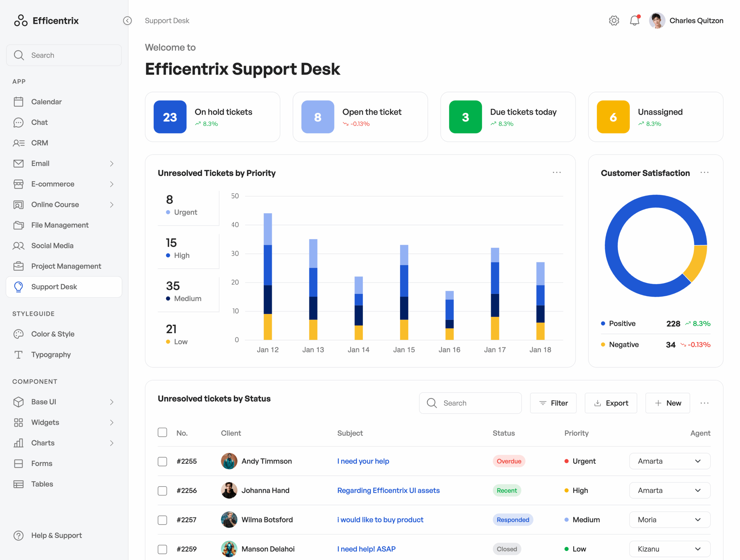This screenshot has width=740, height=560.
Task: Open Customer Satisfaction more options menu
Action: pyautogui.click(x=704, y=173)
